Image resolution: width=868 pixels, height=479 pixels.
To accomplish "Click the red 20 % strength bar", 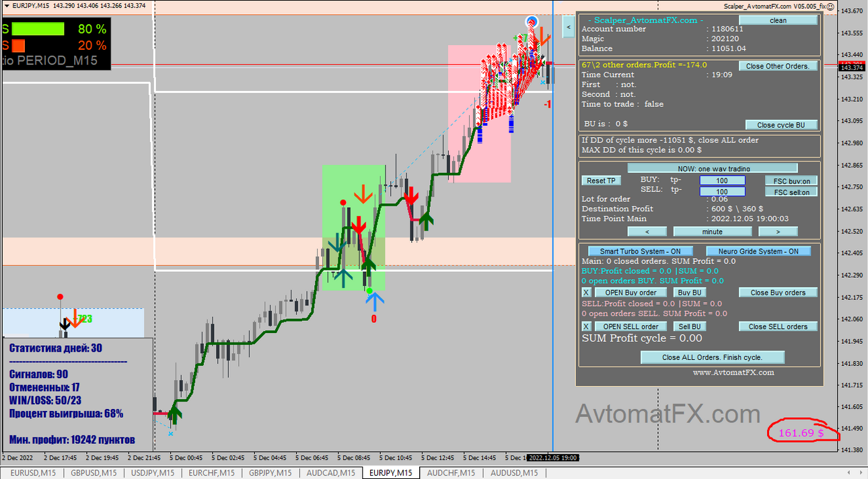I will click(x=18, y=45).
